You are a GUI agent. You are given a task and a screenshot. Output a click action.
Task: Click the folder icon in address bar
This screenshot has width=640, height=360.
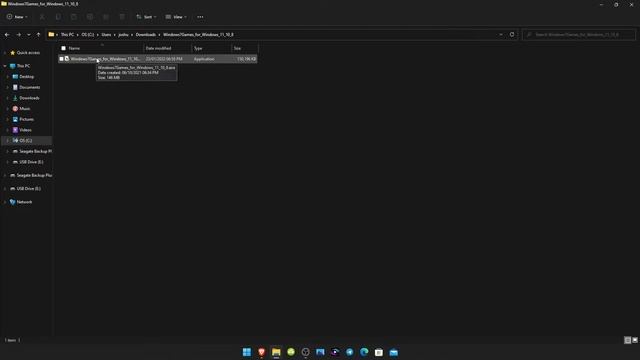point(51,35)
